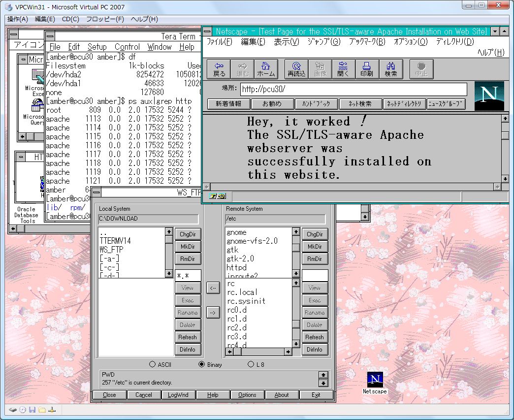The width and height of the screenshot is (514, 420).
Task: Open Virtual PC's 操作(A) menu
Action: tap(18, 19)
